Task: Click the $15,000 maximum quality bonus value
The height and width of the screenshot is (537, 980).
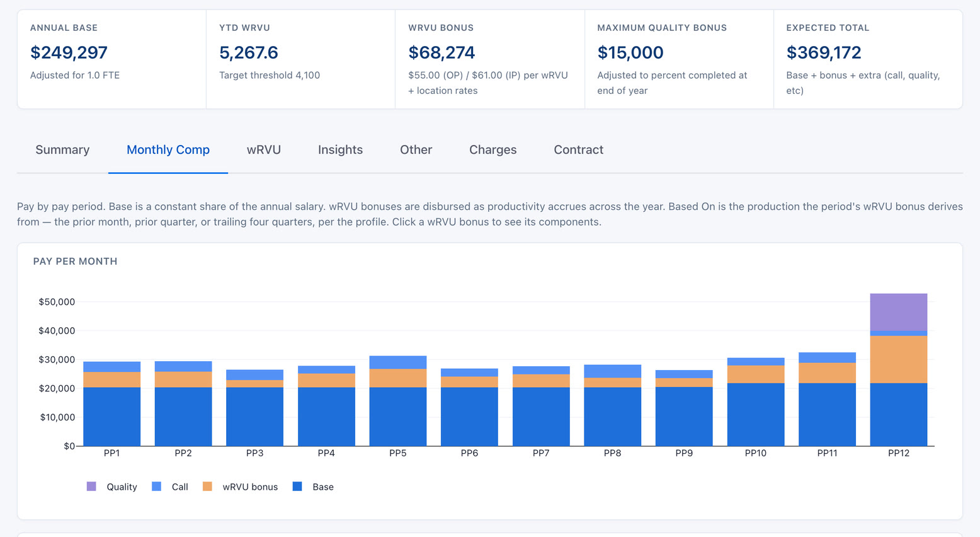Action: (630, 53)
